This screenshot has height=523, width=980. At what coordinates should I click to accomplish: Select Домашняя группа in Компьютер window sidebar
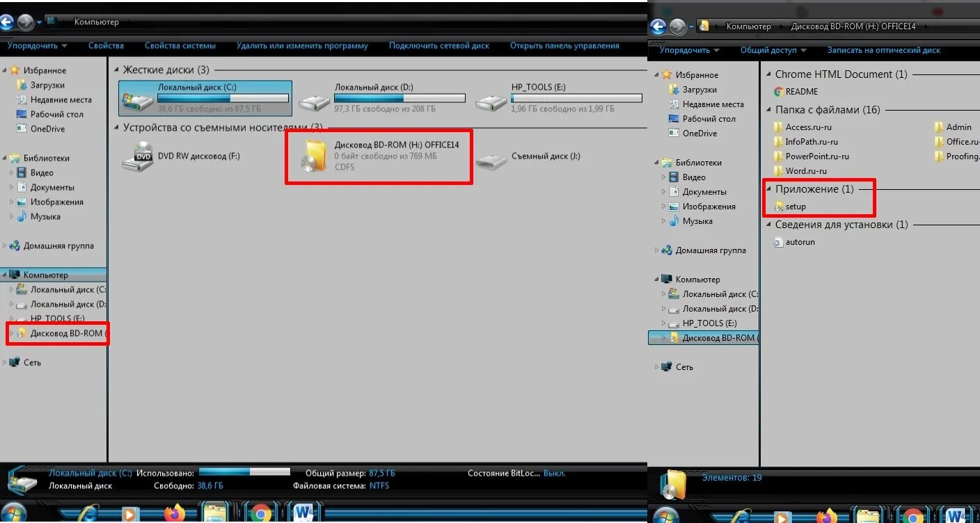pyautogui.click(x=52, y=246)
